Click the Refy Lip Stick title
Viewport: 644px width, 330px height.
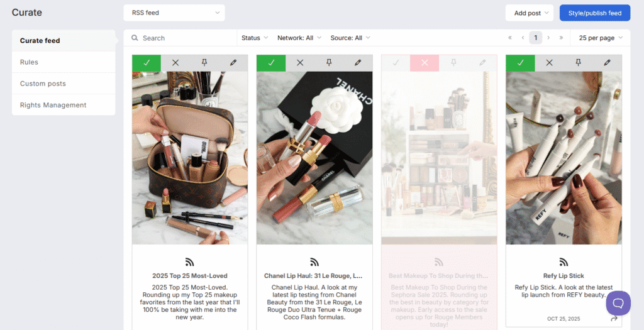tap(563, 276)
